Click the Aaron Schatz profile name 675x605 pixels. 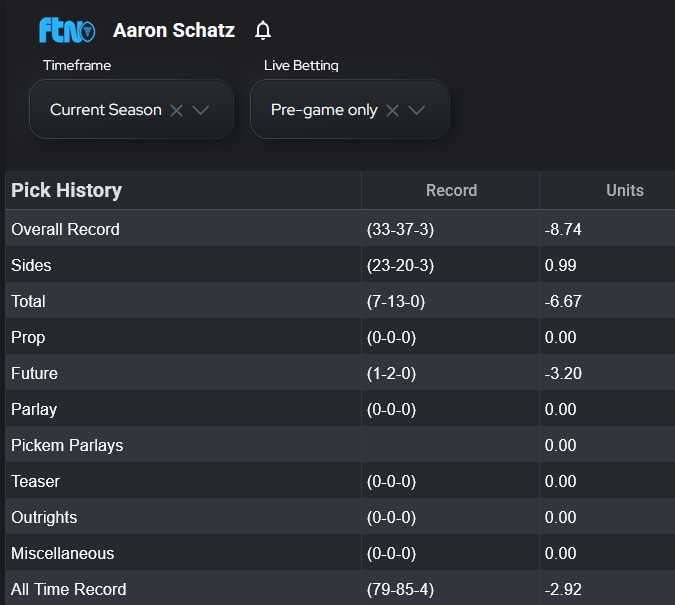pyautogui.click(x=174, y=30)
